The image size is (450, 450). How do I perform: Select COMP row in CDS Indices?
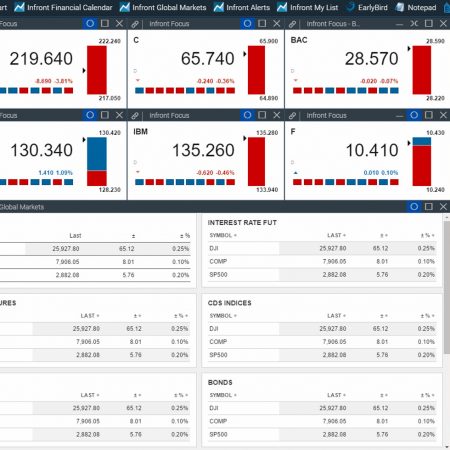tap(322, 342)
